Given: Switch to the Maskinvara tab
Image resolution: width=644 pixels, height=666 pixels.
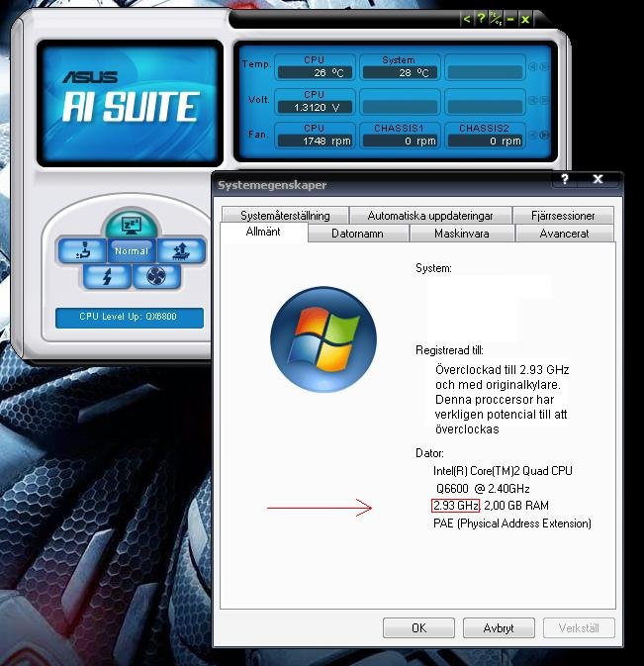Looking at the screenshot, I should 461,234.
